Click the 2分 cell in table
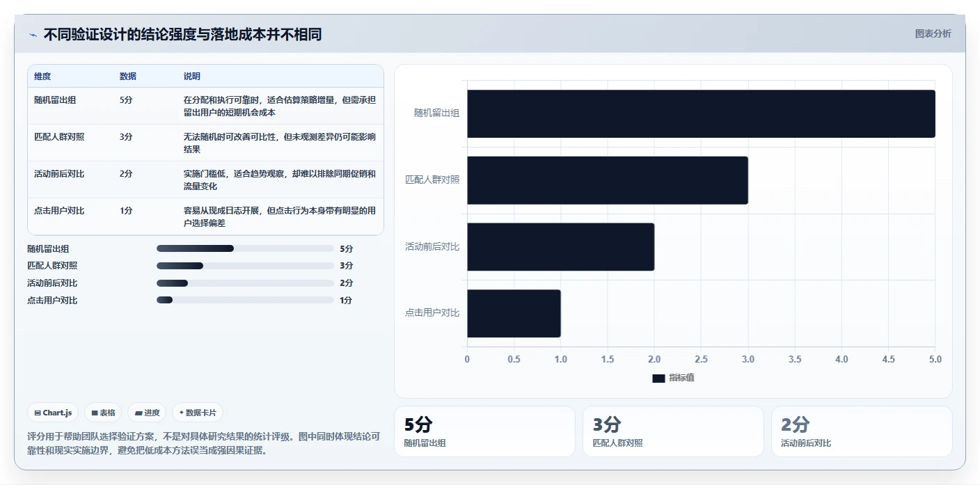 click(x=126, y=173)
